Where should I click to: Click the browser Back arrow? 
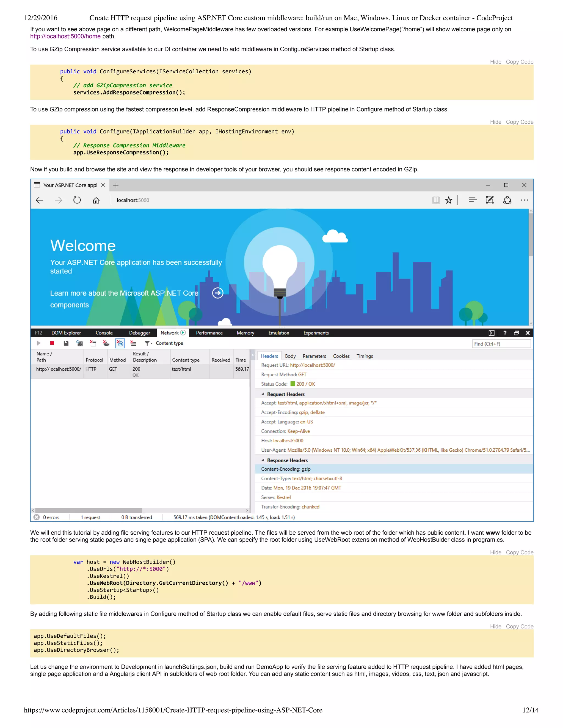point(39,200)
